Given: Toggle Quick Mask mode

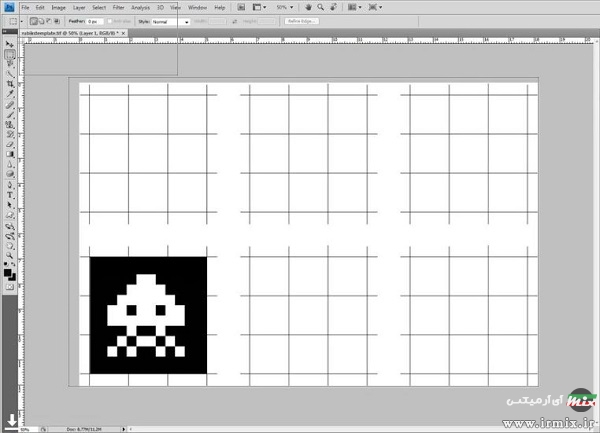Looking at the screenshot, I should click(x=10, y=287).
